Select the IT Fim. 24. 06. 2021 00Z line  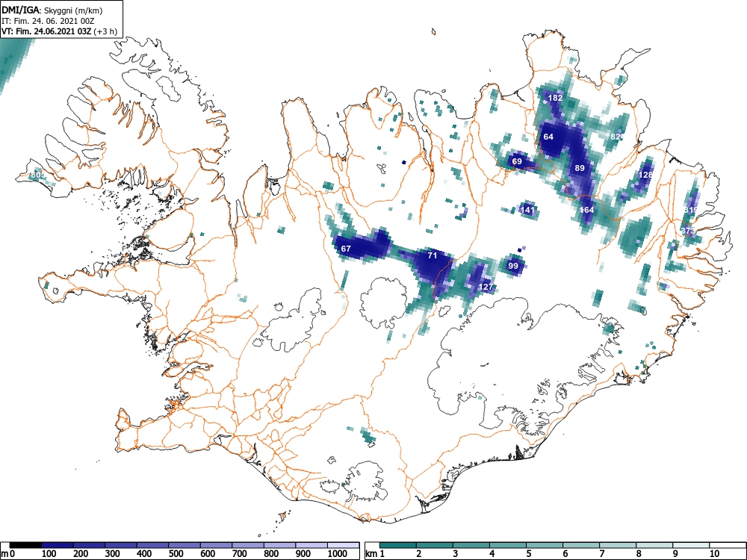pos(49,21)
